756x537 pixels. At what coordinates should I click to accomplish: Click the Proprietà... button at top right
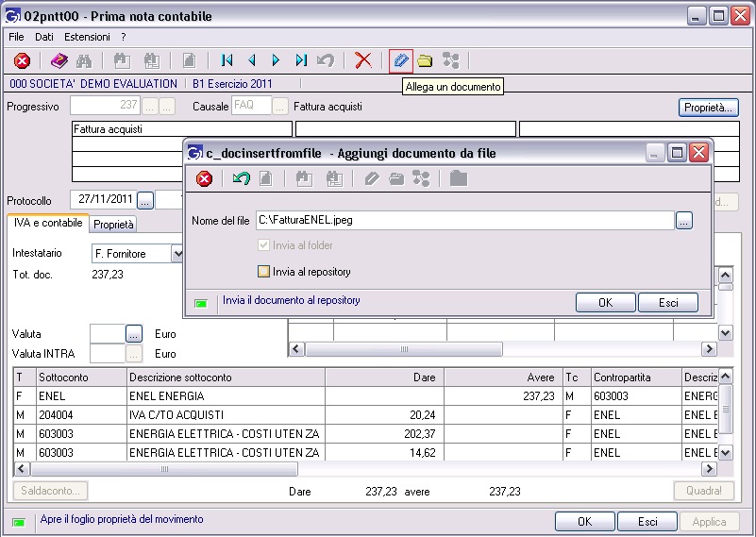point(708,108)
